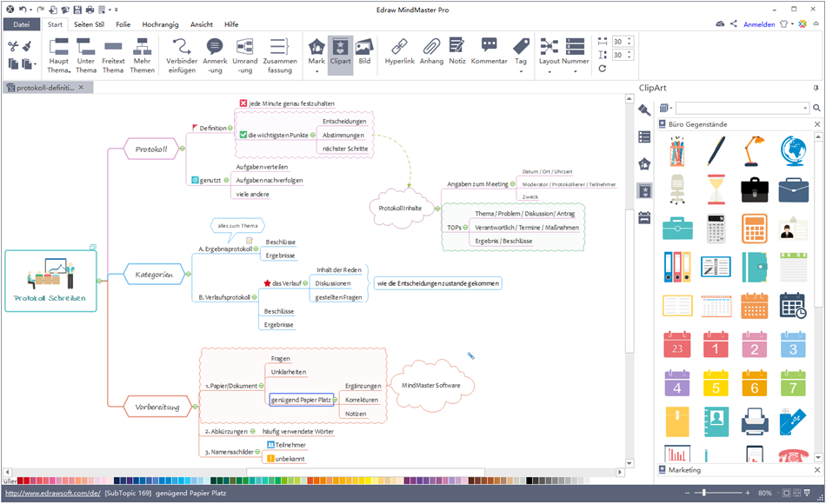Switch to the Start tab
The image size is (826, 504).
pos(55,24)
